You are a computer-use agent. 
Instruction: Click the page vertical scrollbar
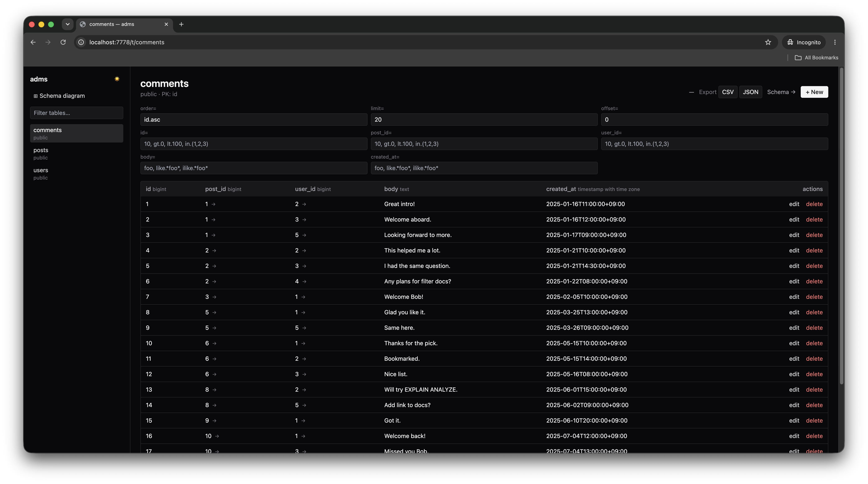[x=841, y=226]
